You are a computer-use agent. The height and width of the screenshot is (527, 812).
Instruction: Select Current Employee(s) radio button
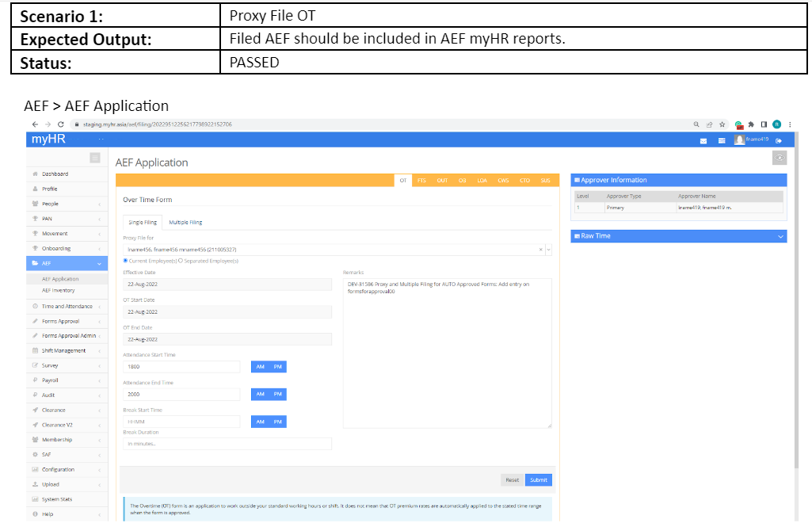coord(125,261)
